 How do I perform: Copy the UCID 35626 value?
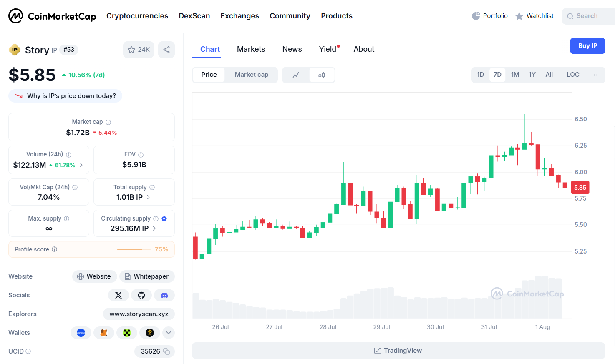click(166, 351)
